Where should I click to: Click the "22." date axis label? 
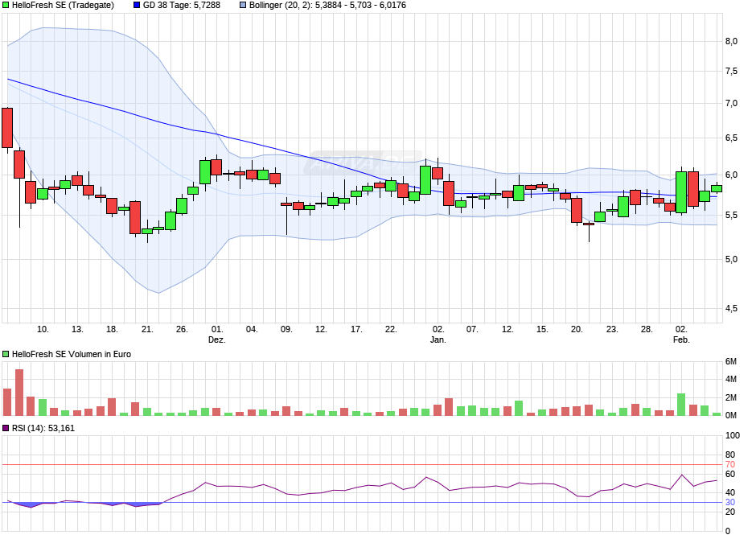coord(391,329)
